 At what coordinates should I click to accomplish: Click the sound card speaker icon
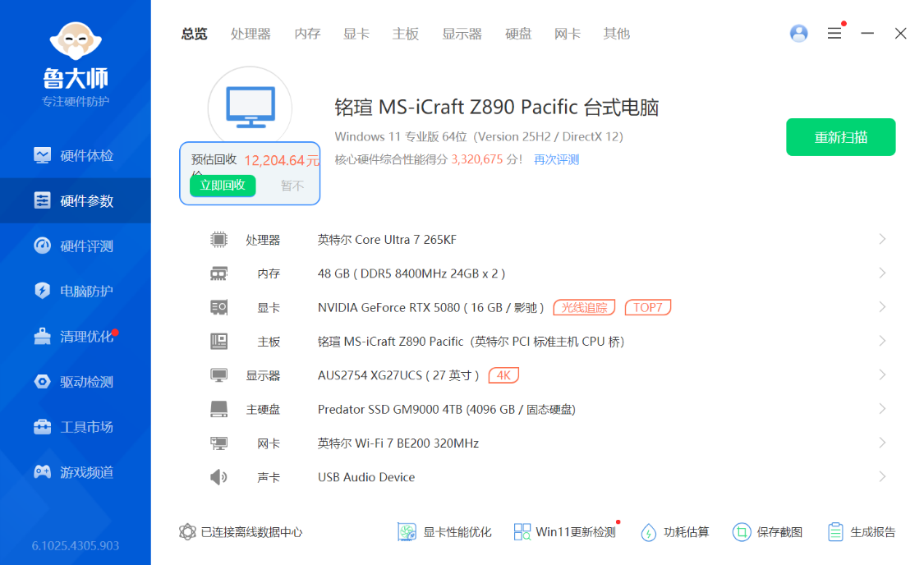tap(218, 476)
